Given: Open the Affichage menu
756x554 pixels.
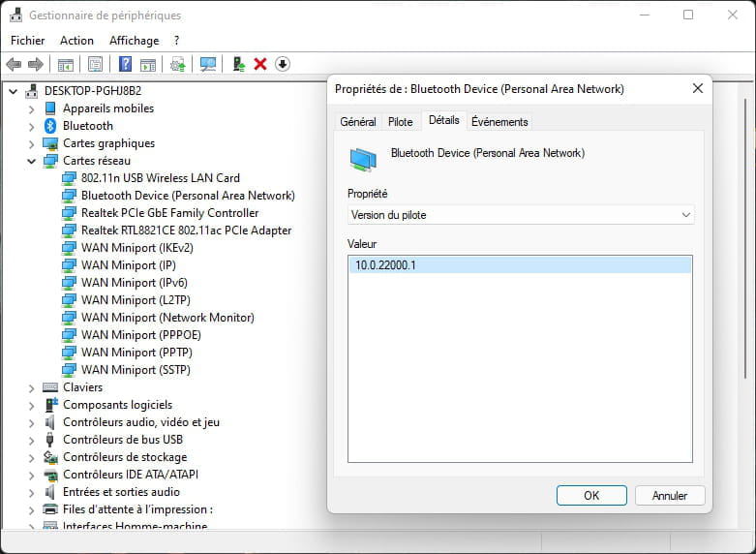Looking at the screenshot, I should [x=134, y=41].
